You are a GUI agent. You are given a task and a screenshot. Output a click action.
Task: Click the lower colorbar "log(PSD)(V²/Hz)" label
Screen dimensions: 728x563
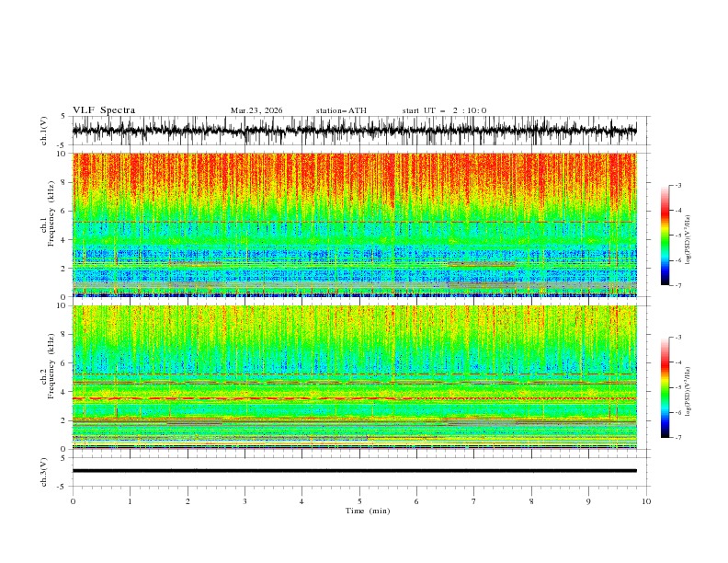688,391
